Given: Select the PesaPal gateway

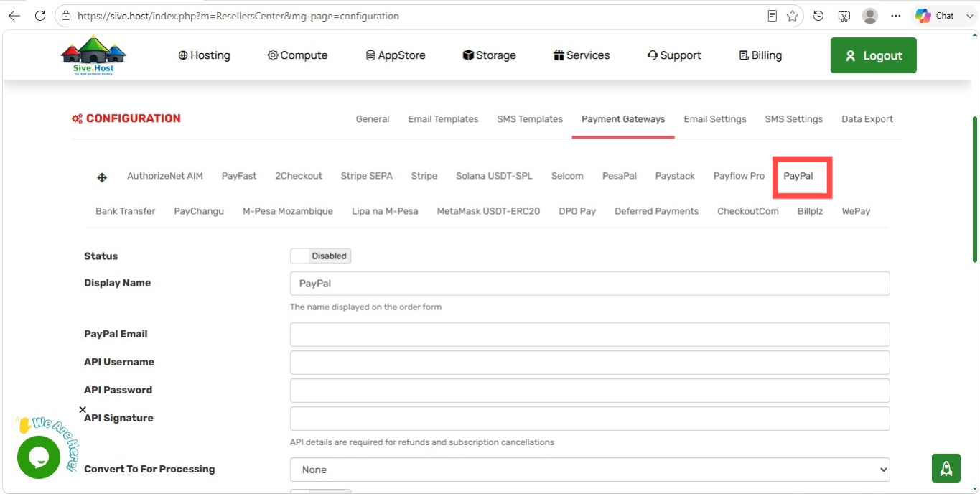Looking at the screenshot, I should click(x=620, y=176).
